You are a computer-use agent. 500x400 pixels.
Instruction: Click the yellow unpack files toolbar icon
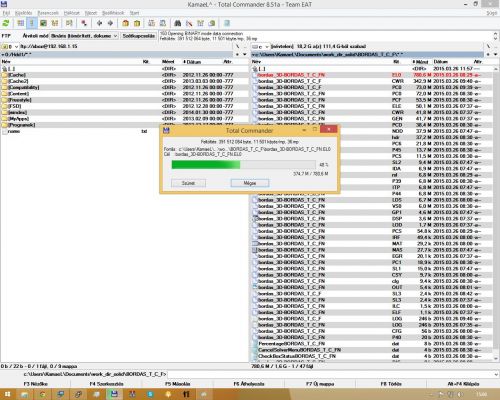click(x=137, y=23)
